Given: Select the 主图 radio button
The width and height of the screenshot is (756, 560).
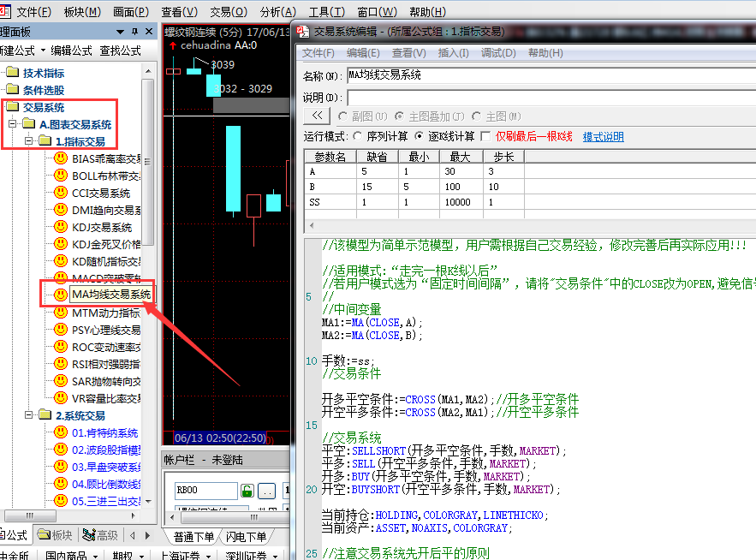Looking at the screenshot, I should pos(477,116).
